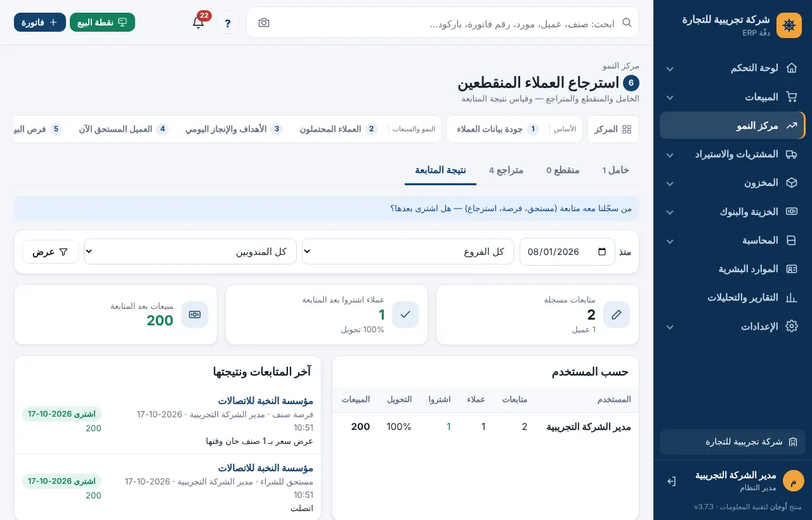This screenshot has width=812, height=520.
Task: Expand the المبيعات sidebar menu chevron
Action: tap(670, 97)
